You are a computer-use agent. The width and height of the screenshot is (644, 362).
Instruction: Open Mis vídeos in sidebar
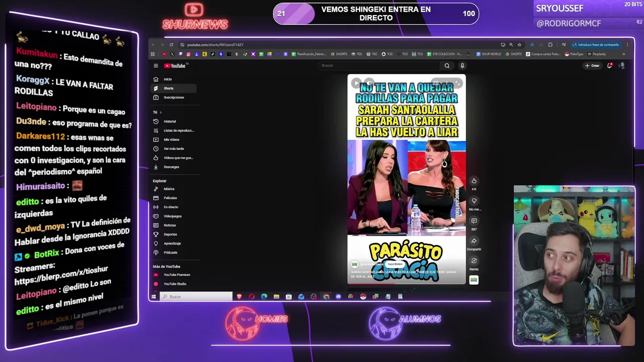(x=174, y=139)
